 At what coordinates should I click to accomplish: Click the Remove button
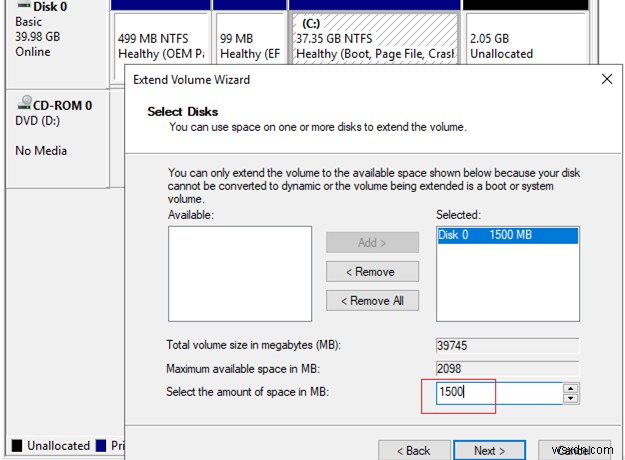(372, 271)
